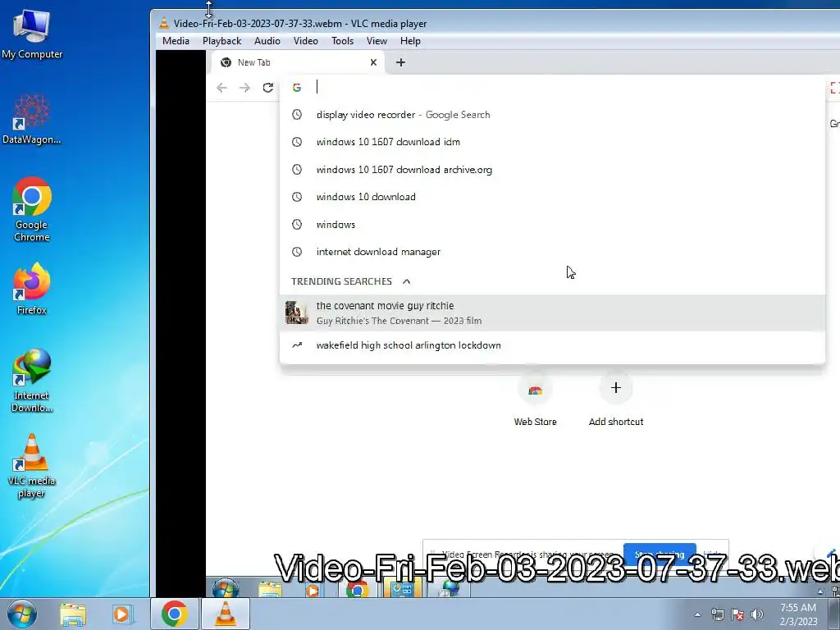Open Windows Media Player taskbar icon
Image resolution: width=840 pixels, height=630 pixels.
[121, 614]
